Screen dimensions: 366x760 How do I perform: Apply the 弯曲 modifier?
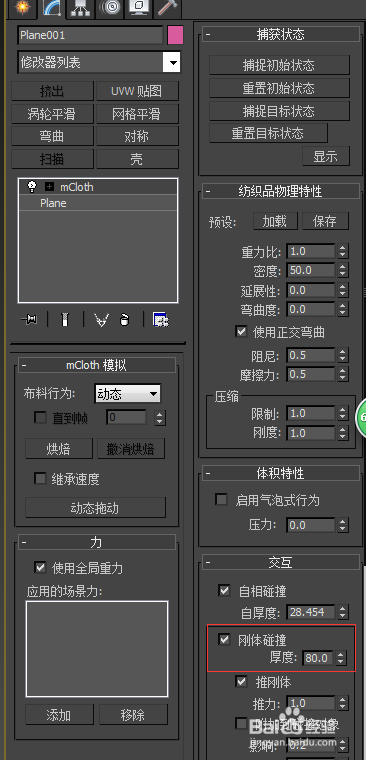(52, 136)
